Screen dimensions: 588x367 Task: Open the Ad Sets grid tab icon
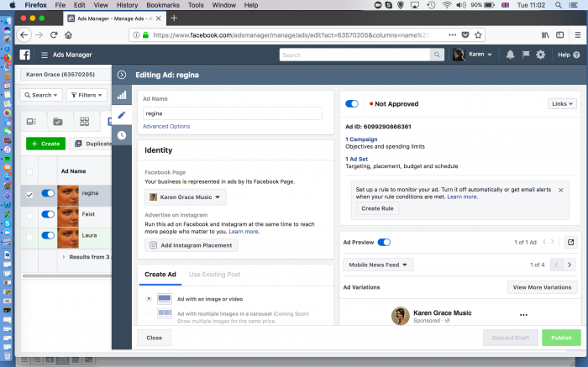click(84, 122)
